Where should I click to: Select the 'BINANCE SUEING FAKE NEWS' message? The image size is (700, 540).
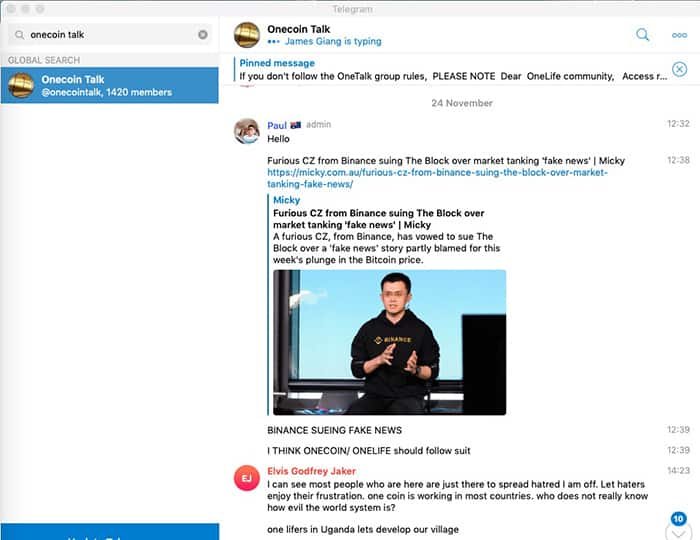334,430
